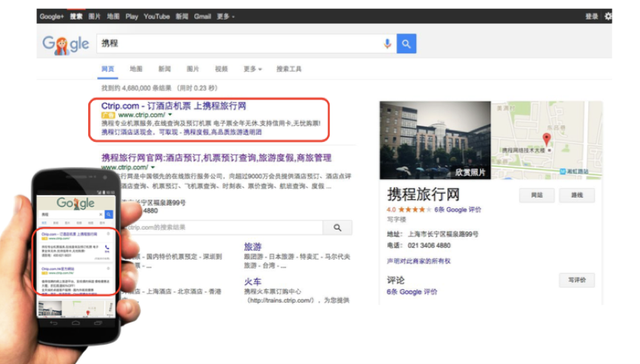Click 携程旅行网 heading in knowledge panel
Image resolution: width=640 pixels, height=364 pixels.
[x=423, y=195]
